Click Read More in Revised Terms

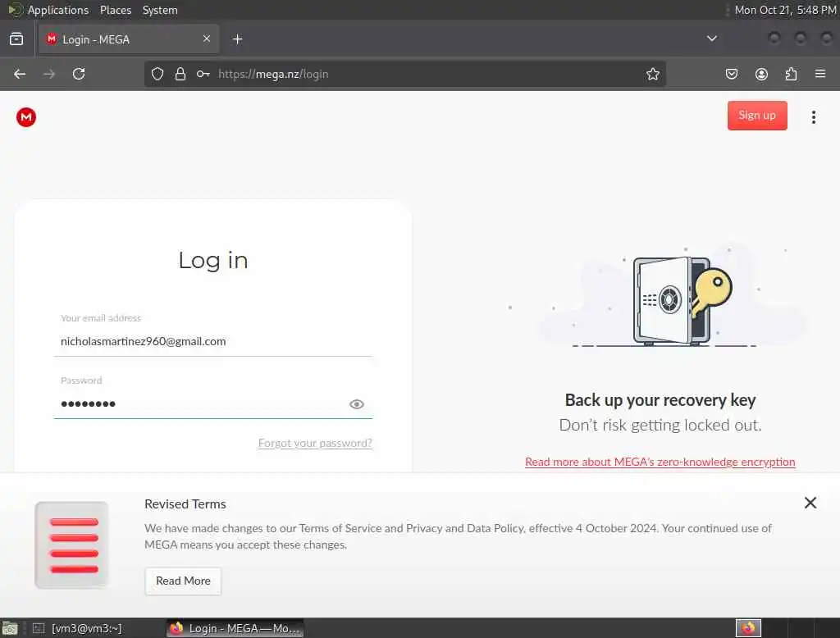pyautogui.click(x=183, y=581)
